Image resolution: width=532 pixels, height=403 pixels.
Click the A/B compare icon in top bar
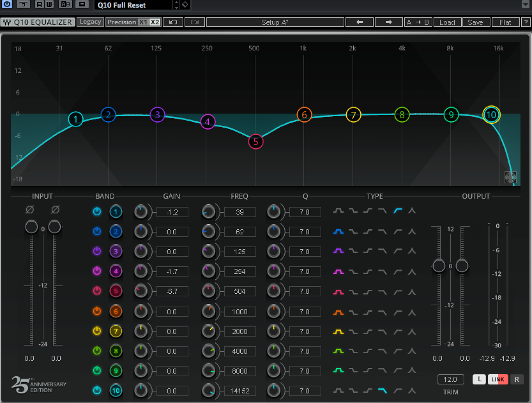click(x=65, y=5)
